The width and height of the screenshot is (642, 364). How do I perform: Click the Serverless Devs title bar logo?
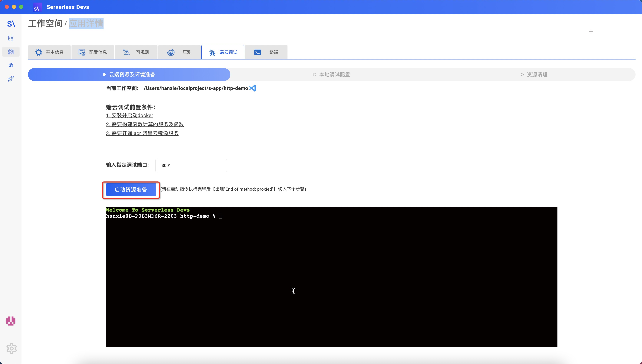point(37,7)
